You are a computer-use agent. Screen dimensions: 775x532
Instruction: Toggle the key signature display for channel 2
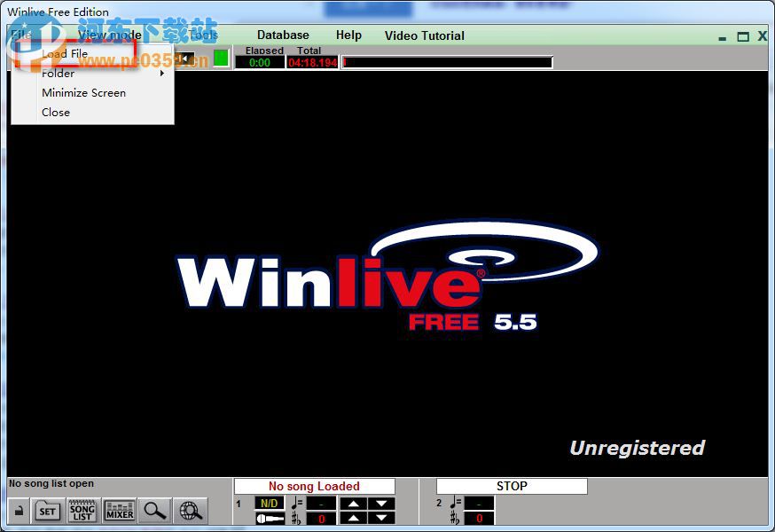click(x=479, y=519)
